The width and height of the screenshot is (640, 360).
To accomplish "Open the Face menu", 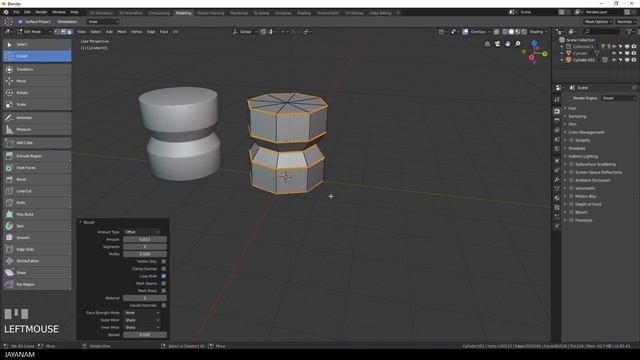I will (x=164, y=32).
